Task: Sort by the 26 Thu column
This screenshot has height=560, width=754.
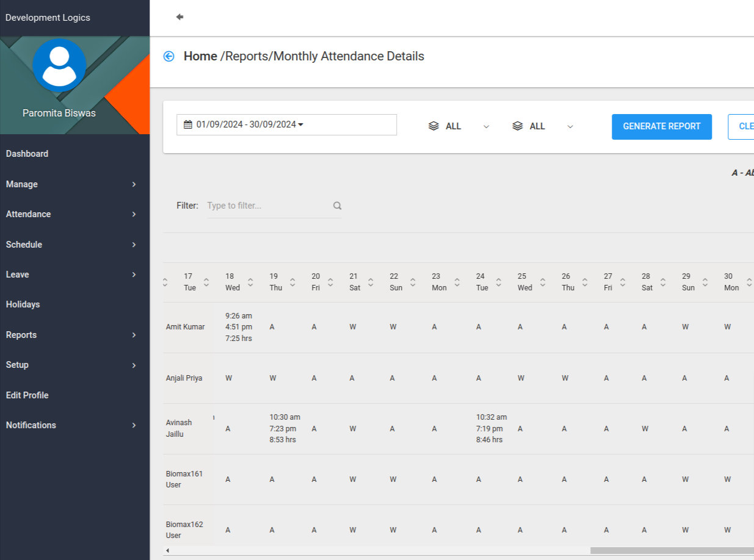Action: pyautogui.click(x=585, y=282)
